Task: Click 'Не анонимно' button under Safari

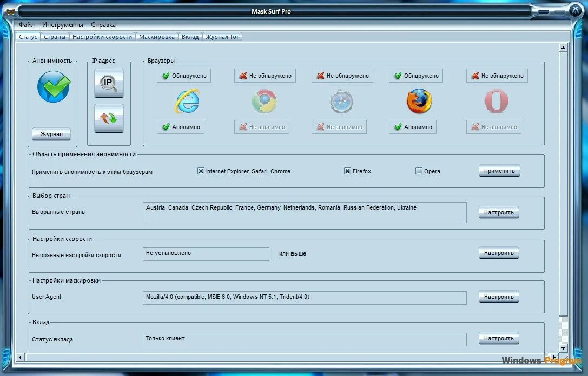Action: [x=339, y=127]
